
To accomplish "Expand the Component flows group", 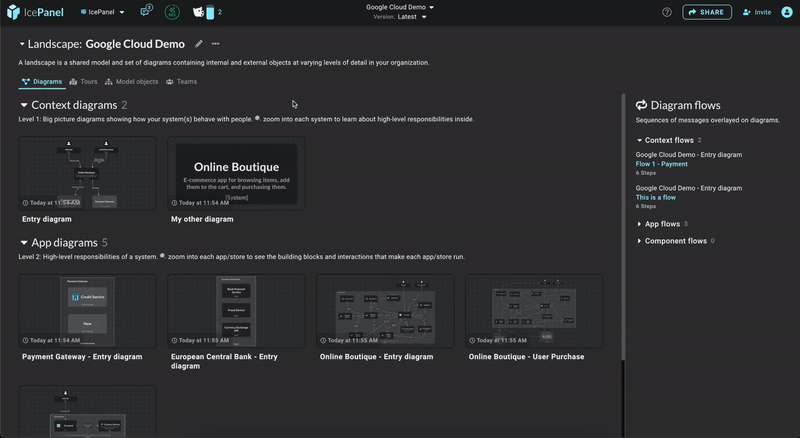I will [x=639, y=241].
